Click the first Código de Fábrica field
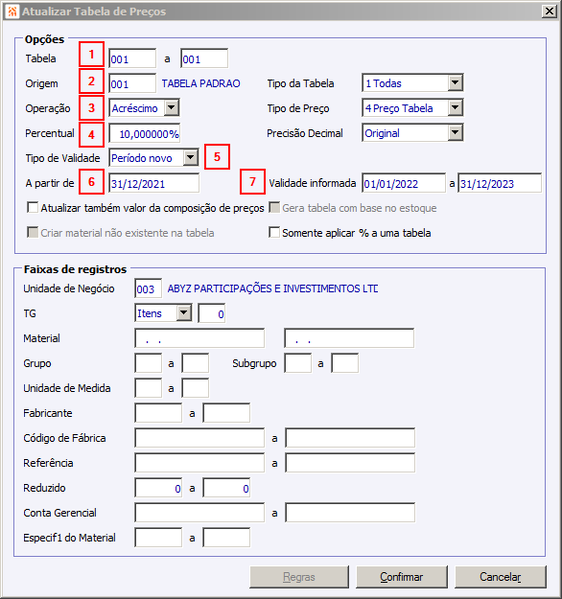 199,438
